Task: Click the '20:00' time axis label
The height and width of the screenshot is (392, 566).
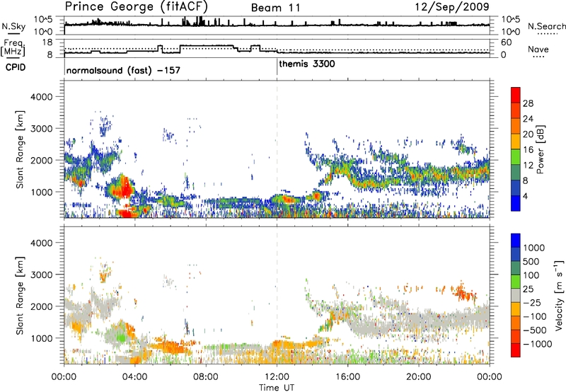Action: coord(418,377)
